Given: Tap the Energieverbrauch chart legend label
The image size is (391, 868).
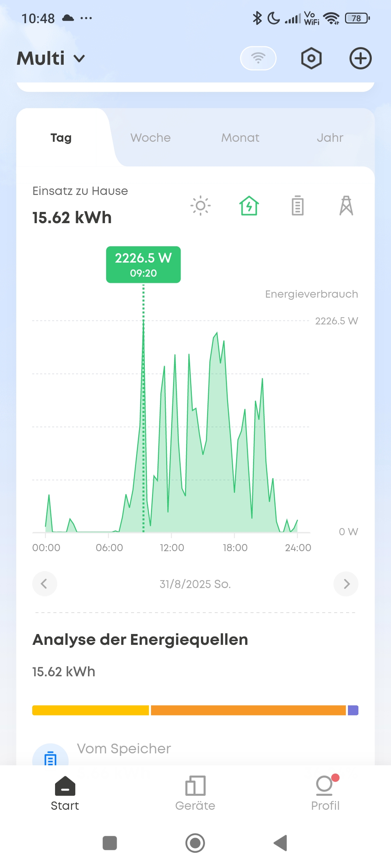Looking at the screenshot, I should coord(312,294).
